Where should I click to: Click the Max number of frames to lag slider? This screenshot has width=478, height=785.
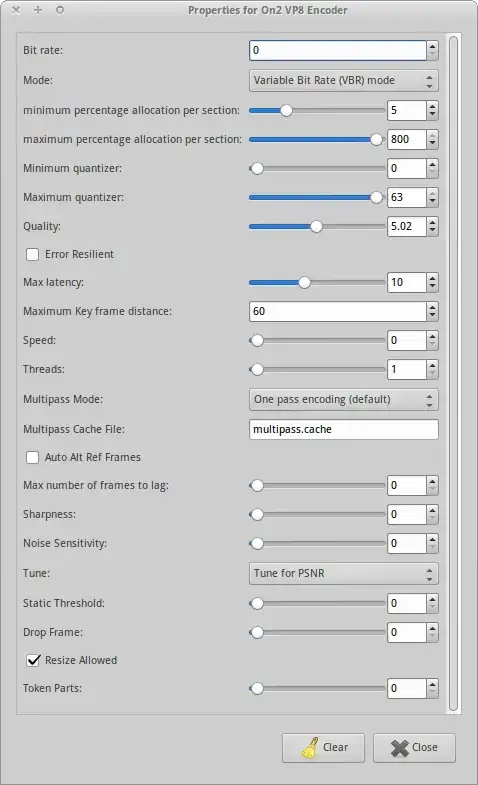pos(317,486)
